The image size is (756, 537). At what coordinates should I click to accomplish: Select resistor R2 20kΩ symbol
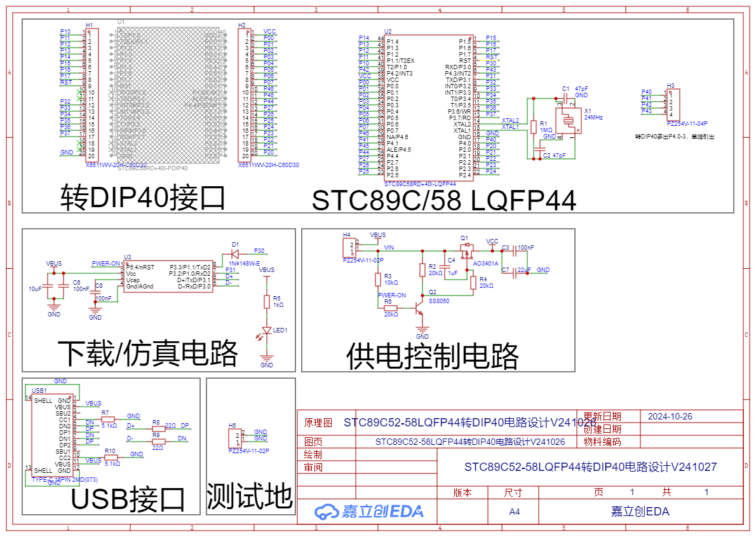[x=422, y=270]
